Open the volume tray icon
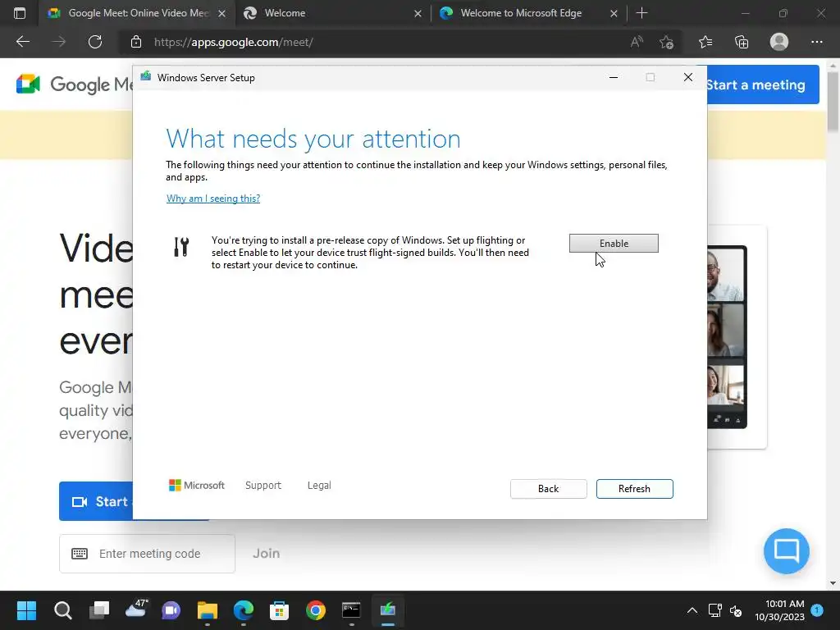 click(x=736, y=610)
